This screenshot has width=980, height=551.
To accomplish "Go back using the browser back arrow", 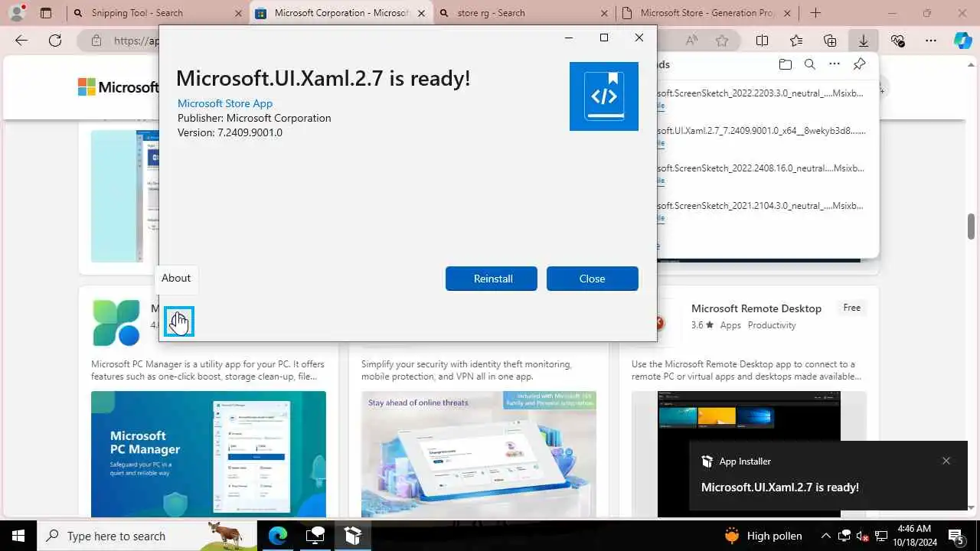I will (x=21, y=41).
